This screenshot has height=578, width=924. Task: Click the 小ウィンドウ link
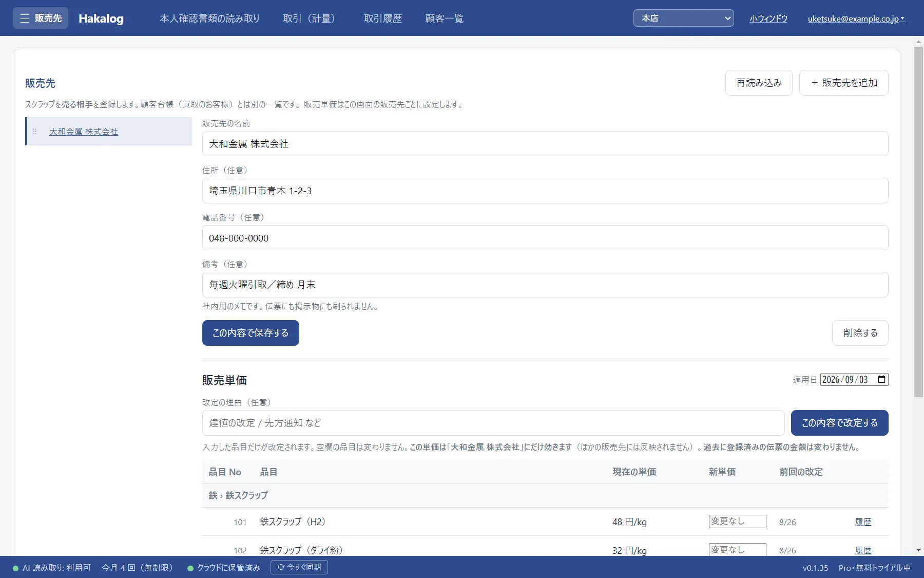(768, 18)
